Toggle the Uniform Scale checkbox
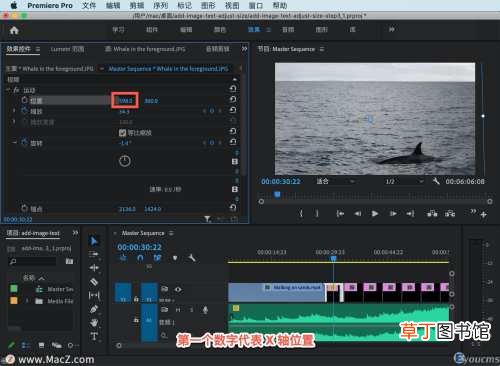 (x=122, y=133)
